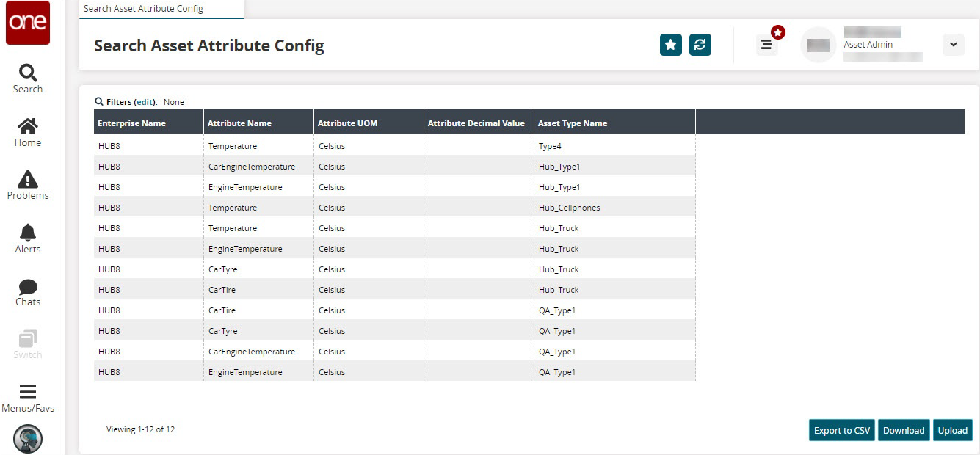
Task: Open the notifications list menu icon
Action: coord(767,45)
